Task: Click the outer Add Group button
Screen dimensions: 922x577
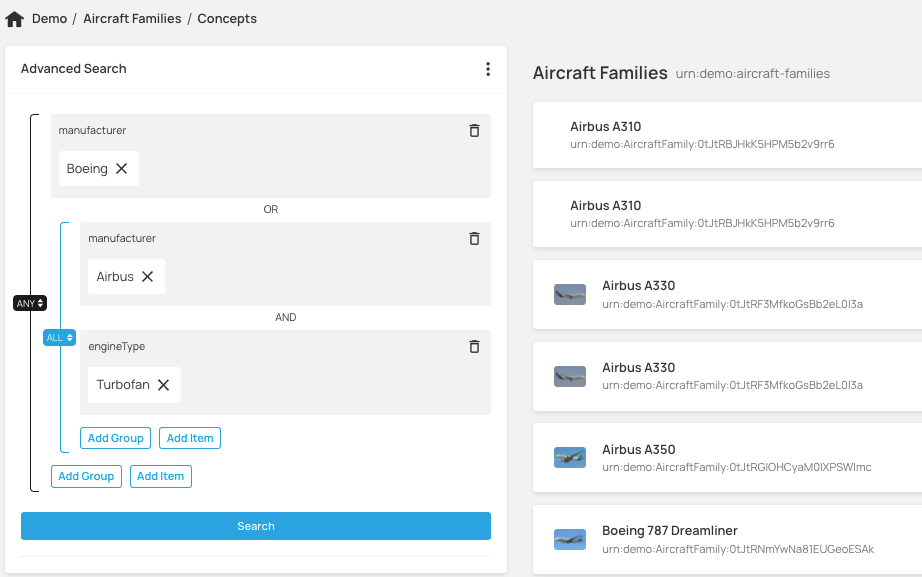Action: tap(86, 476)
